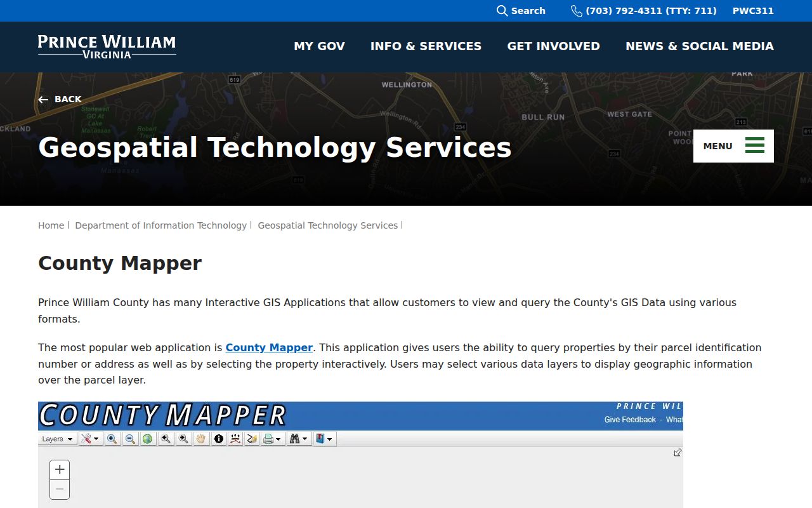Open the INFO & SERVICES menu

tap(426, 46)
